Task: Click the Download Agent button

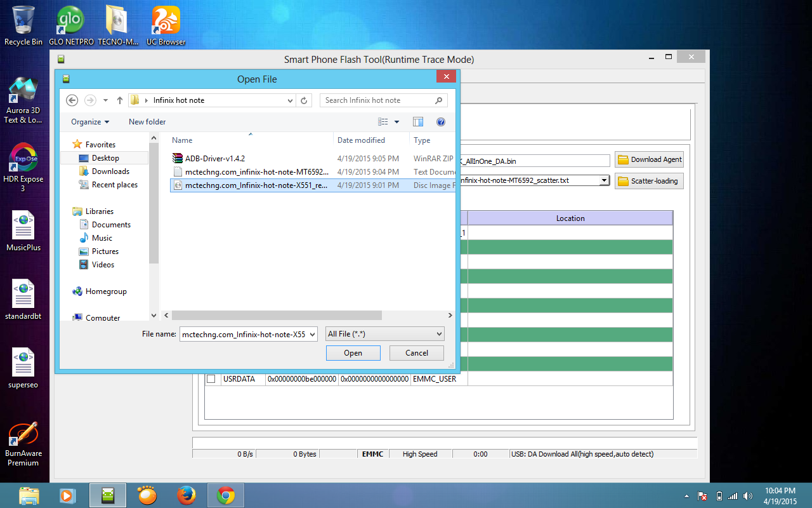Action: [649, 159]
